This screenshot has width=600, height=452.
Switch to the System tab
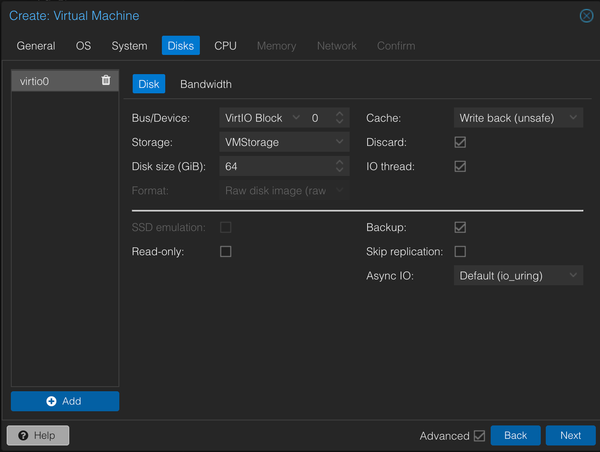[x=129, y=46]
